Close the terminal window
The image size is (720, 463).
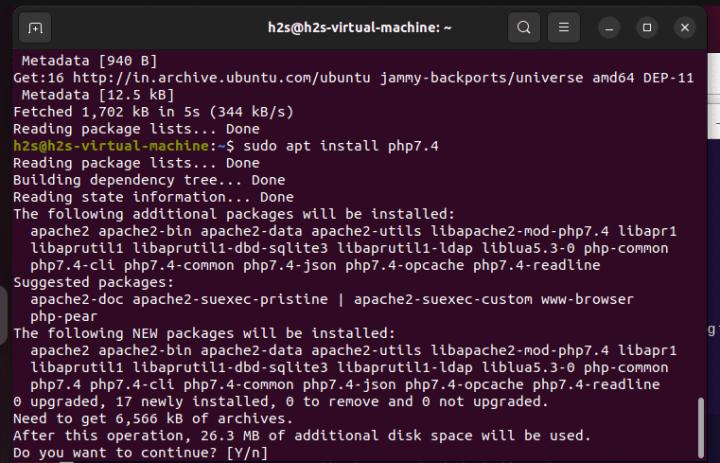point(684,27)
